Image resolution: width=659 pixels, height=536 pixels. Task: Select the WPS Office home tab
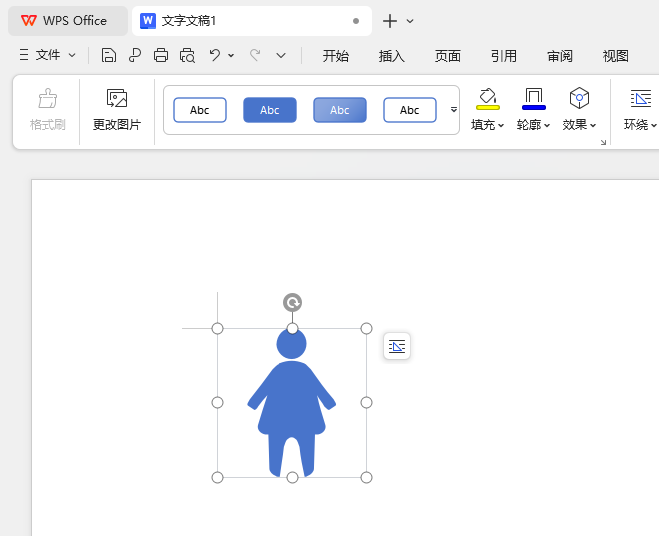coord(64,21)
